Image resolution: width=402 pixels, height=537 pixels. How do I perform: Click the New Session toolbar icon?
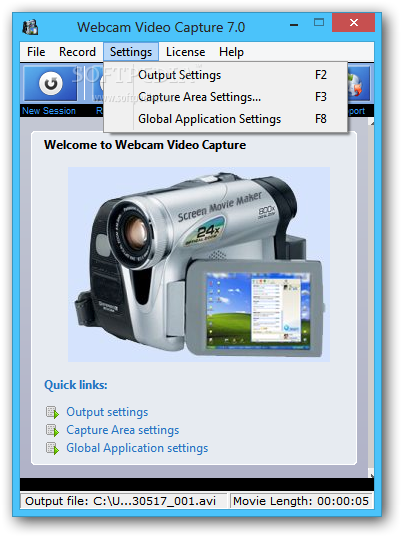coord(51,84)
